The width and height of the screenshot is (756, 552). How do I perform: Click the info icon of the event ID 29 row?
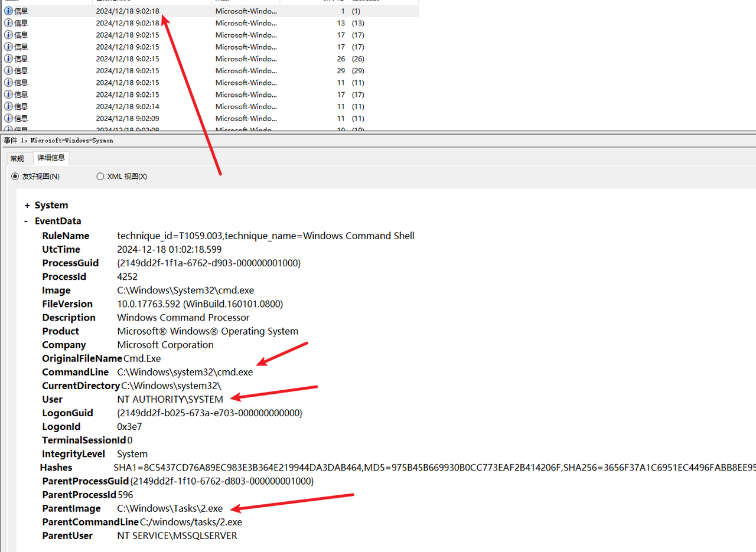pos(8,70)
